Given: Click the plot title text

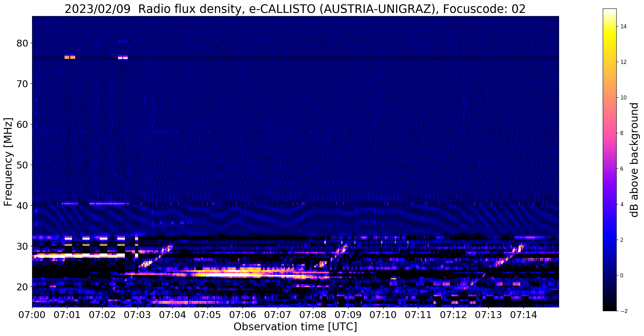Looking at the screenshot, I should tap(295, 9).
